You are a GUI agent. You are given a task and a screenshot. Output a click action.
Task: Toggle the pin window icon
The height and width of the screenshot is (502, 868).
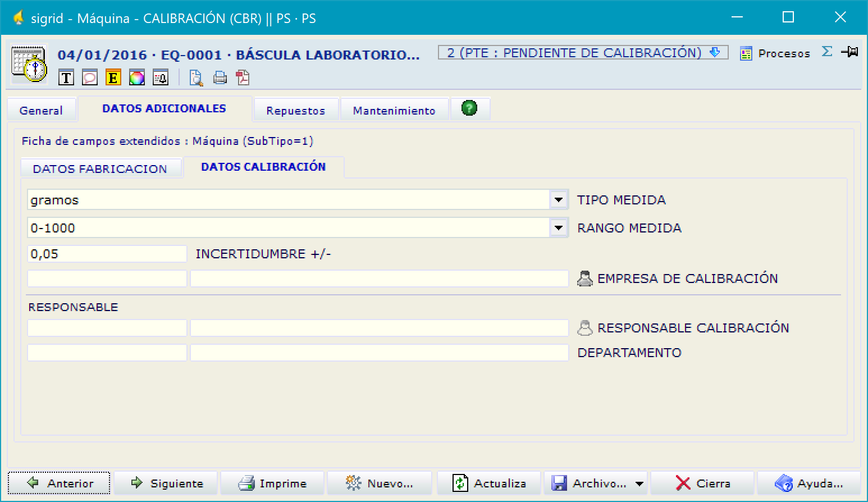pos(849,52)
